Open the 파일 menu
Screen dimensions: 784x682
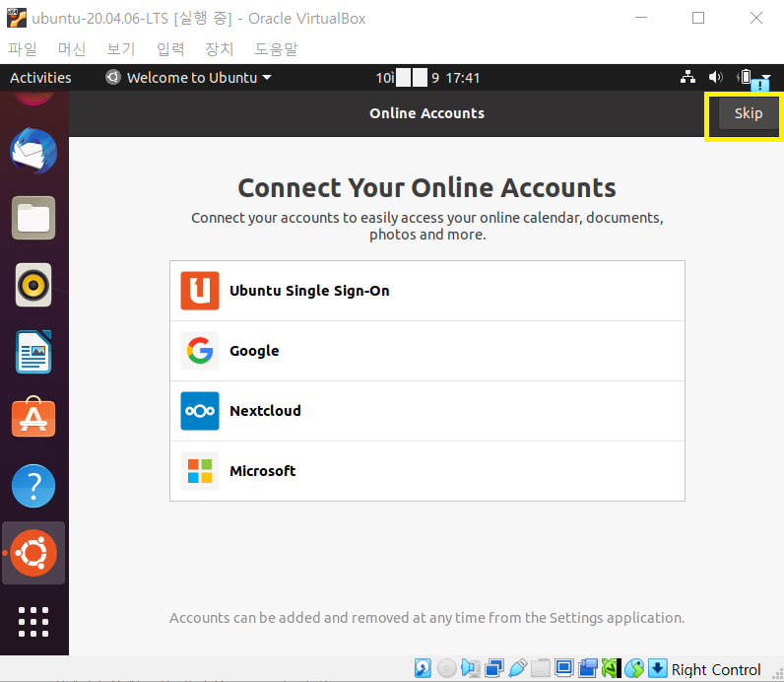(x=23, y=49)
